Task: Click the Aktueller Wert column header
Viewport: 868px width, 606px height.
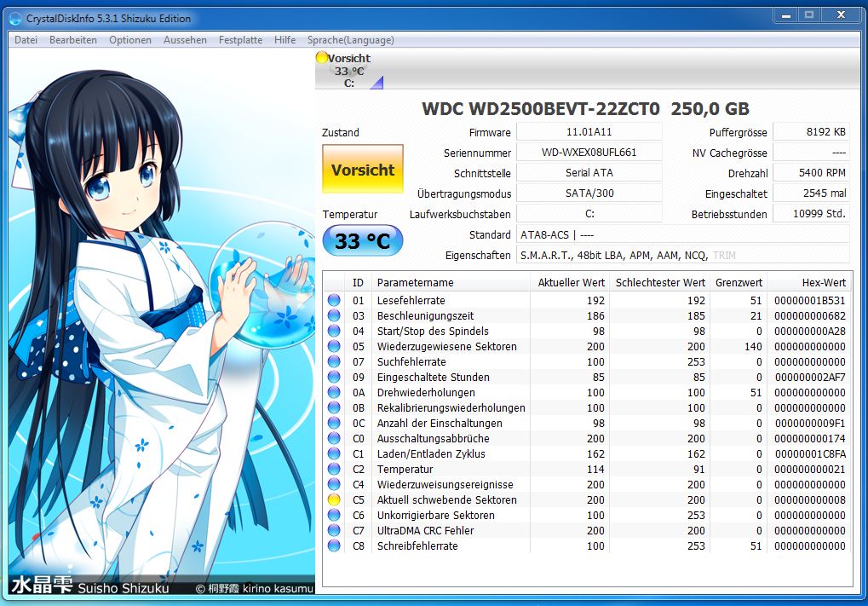Action: point(569,282)
